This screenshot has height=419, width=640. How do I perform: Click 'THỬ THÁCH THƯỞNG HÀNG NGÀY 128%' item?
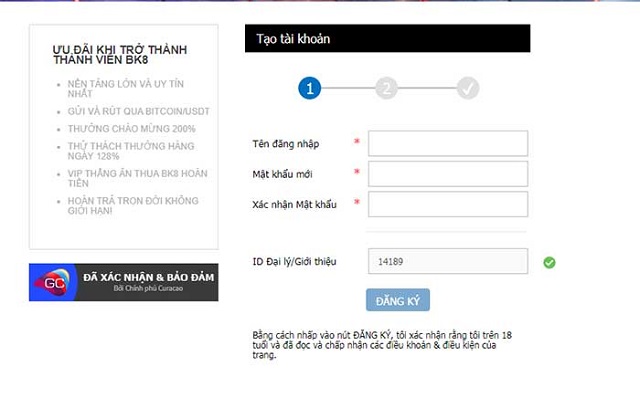point(131,151)
